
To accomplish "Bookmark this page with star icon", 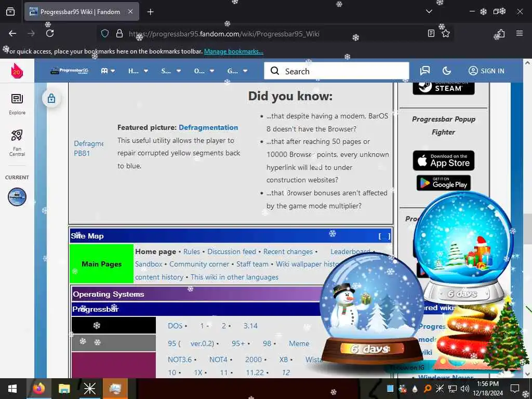I will [x=446, y=33].
